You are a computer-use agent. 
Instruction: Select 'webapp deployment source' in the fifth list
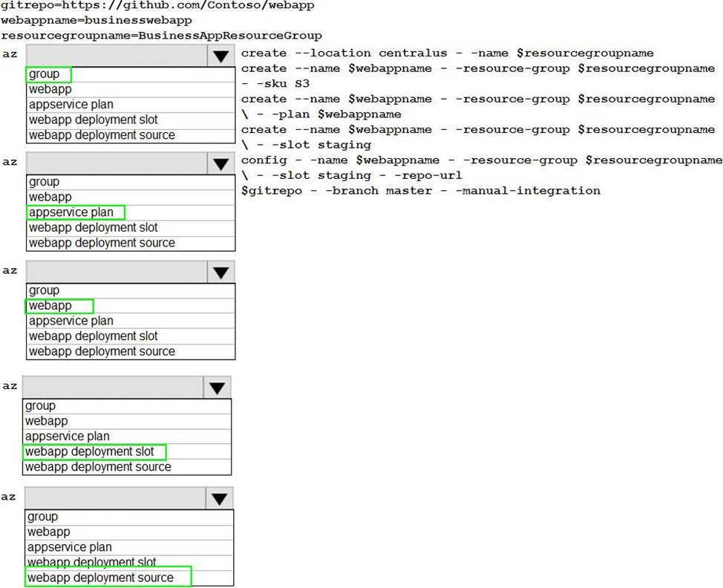129,578
